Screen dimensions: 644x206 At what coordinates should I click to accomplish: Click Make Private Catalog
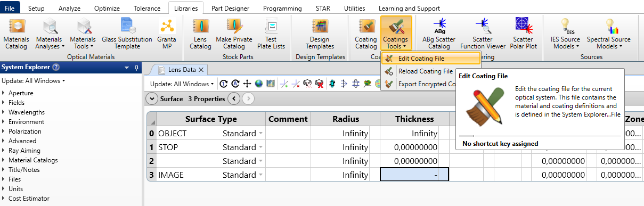[x=234, y=35]
